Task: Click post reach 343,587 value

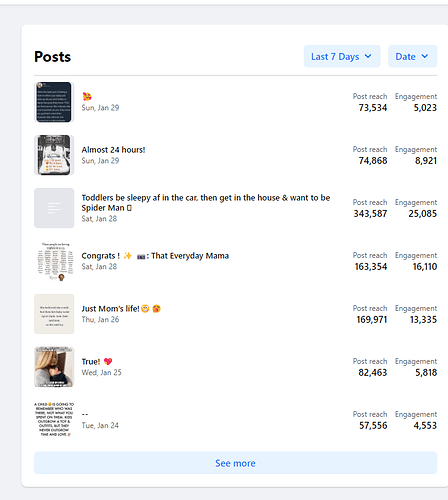Action: tap(370, 214)
